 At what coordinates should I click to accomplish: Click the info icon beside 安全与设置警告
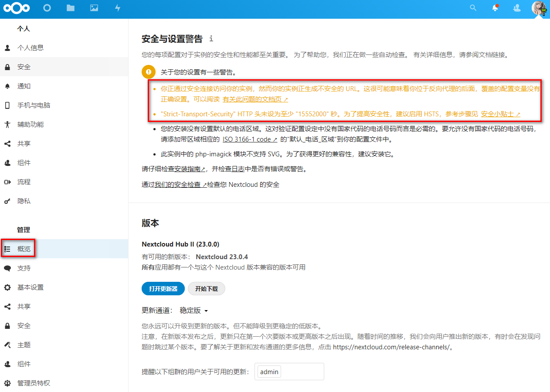pyautogui.click(x=211, y=39)
